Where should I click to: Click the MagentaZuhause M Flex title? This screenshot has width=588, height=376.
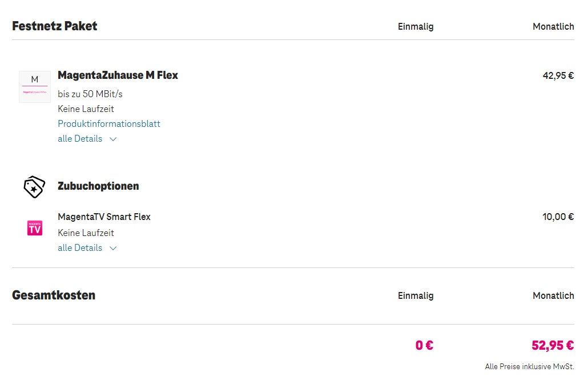tap(118, 75)
